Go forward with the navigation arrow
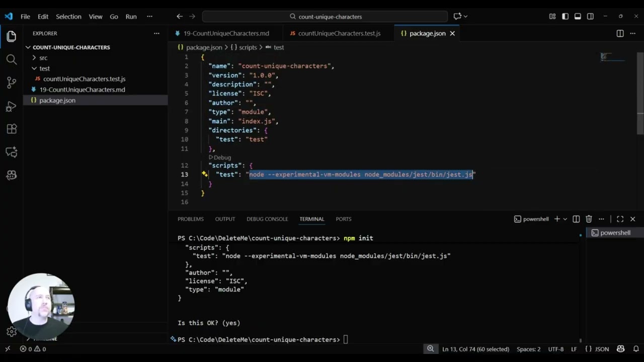Screen dimensions: 644x362 tap(192, 17)
